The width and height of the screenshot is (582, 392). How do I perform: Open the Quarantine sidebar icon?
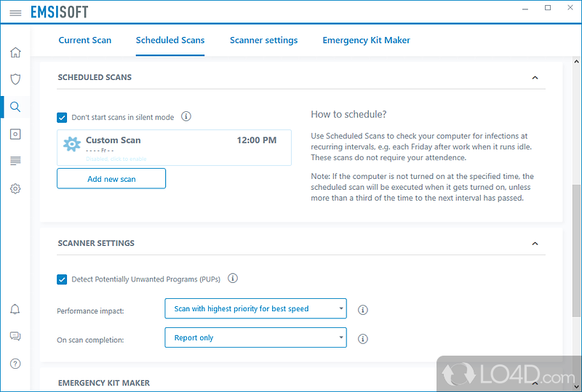point(15,134)
